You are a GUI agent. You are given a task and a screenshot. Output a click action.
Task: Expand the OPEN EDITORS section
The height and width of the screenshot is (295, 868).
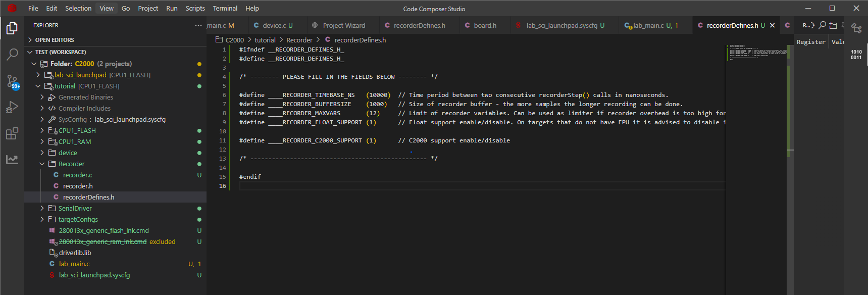54,40
